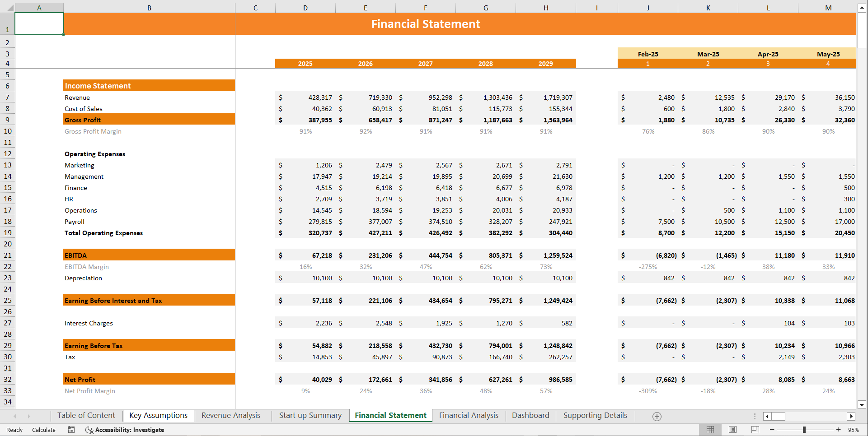The width and height of the screenshot is (868, 436).
Task: Add a new worksheet with plus icon
Action: (657, 416)
